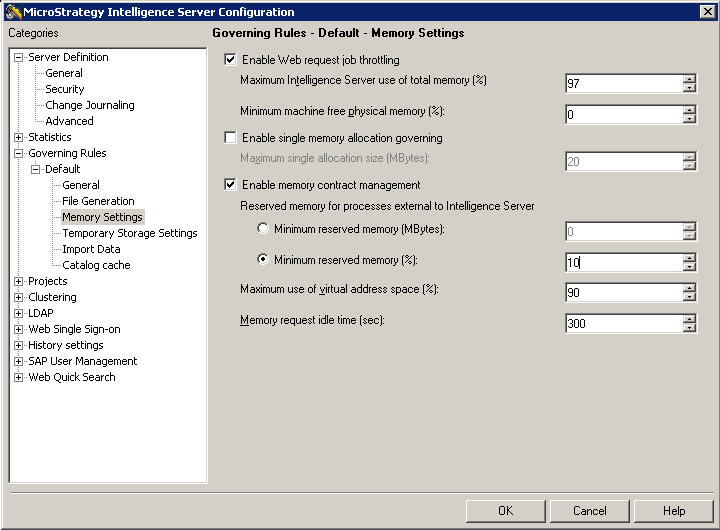Decrease maximum virtual address space value
This screenshot has width=720, height=530.
click(x=689, y=297)
